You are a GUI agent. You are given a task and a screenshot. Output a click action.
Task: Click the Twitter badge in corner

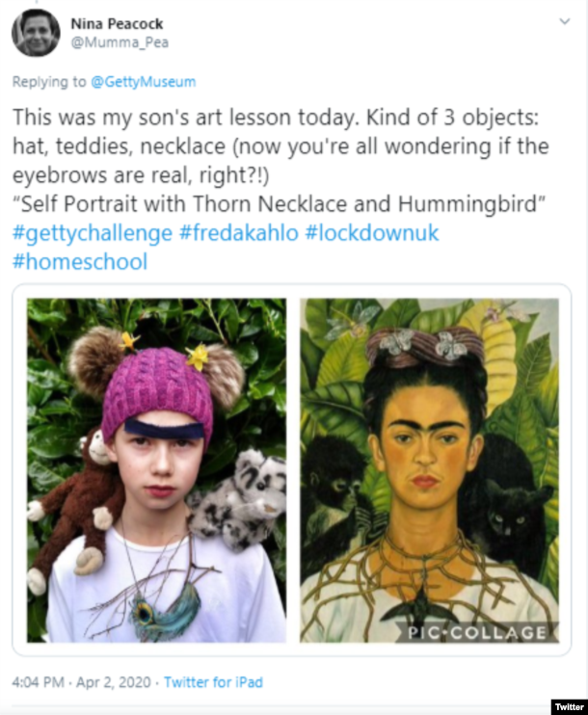click(x=569, y=706)
